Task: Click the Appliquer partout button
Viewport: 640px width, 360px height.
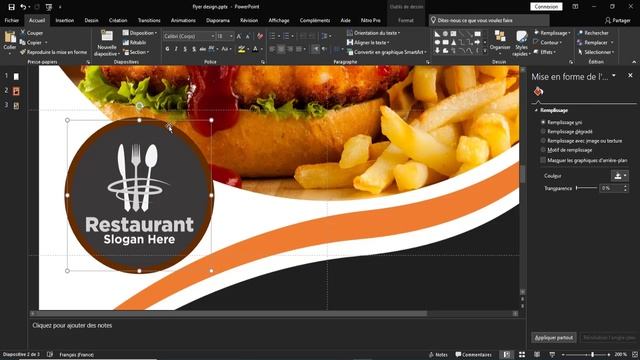Action: [554, 338]
